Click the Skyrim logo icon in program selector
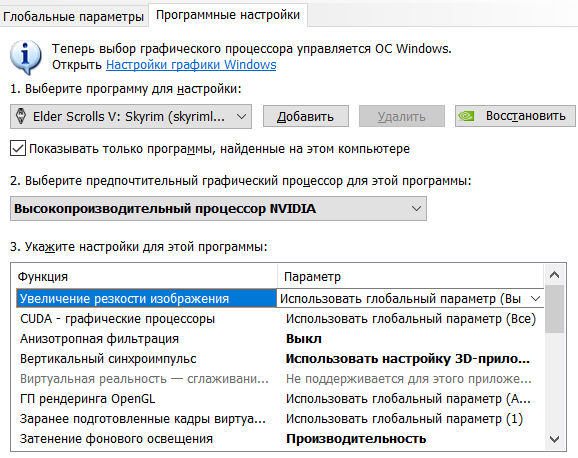Viewport: 578px width, 458px height. [21, 117]
